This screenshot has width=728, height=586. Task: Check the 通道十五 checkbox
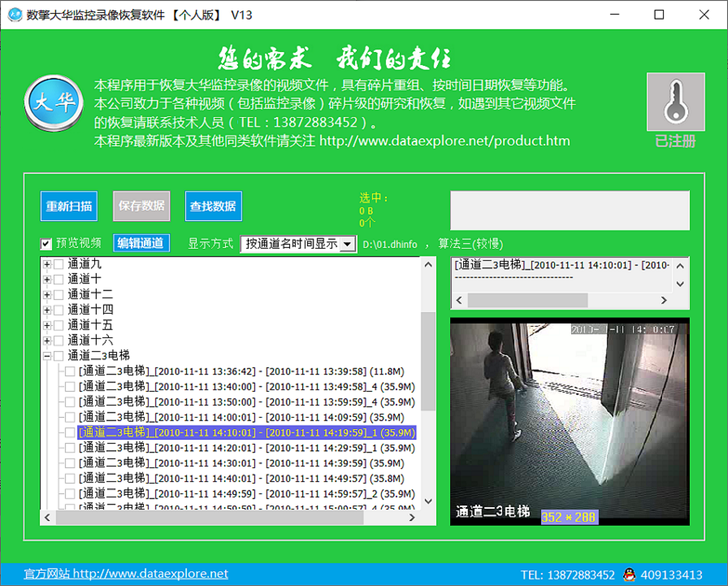pyautogui.click(x=59, y=325)
